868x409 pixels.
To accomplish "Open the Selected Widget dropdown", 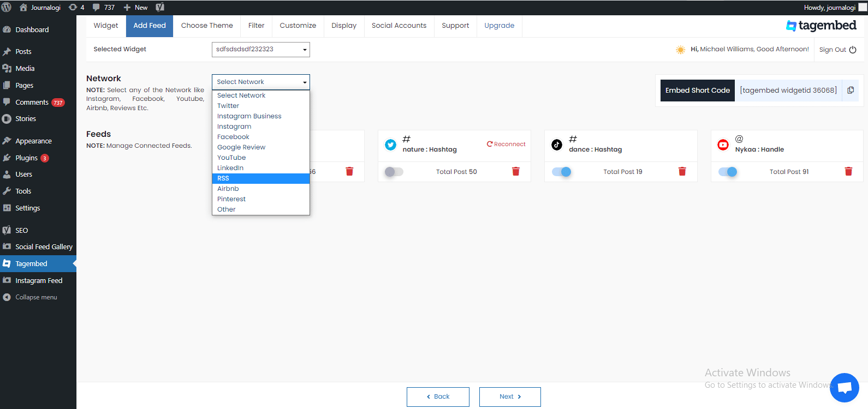I will click(x=261, y=50).
